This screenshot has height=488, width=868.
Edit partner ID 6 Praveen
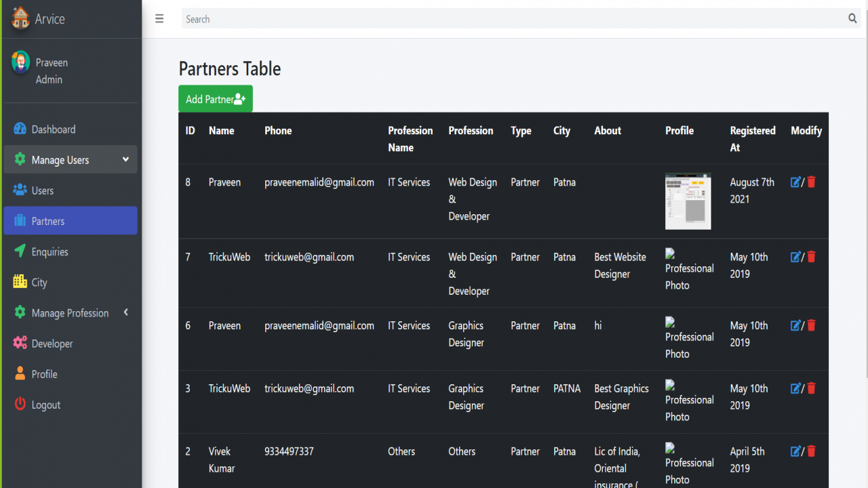point(795,325)
